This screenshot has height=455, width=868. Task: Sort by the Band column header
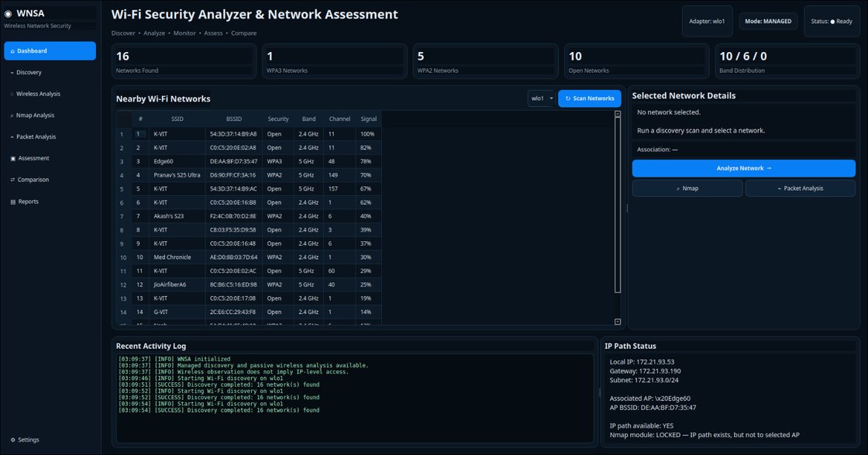(x=309, y=119)
